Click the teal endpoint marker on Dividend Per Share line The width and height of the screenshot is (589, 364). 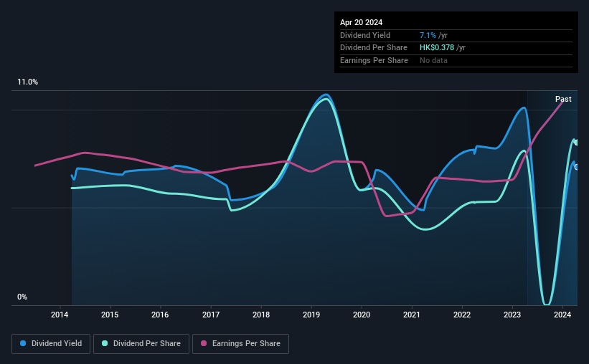576,143
